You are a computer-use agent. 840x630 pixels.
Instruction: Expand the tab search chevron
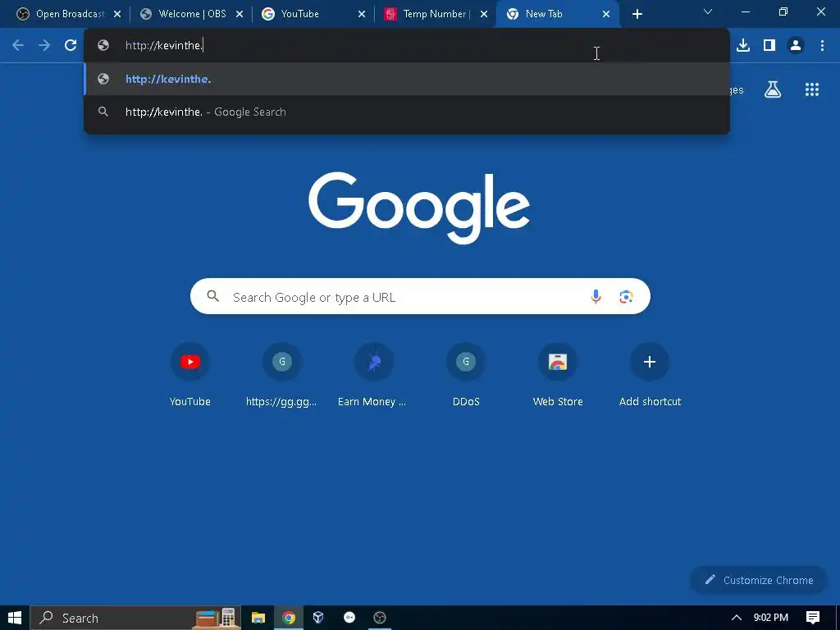coord(708,11)
